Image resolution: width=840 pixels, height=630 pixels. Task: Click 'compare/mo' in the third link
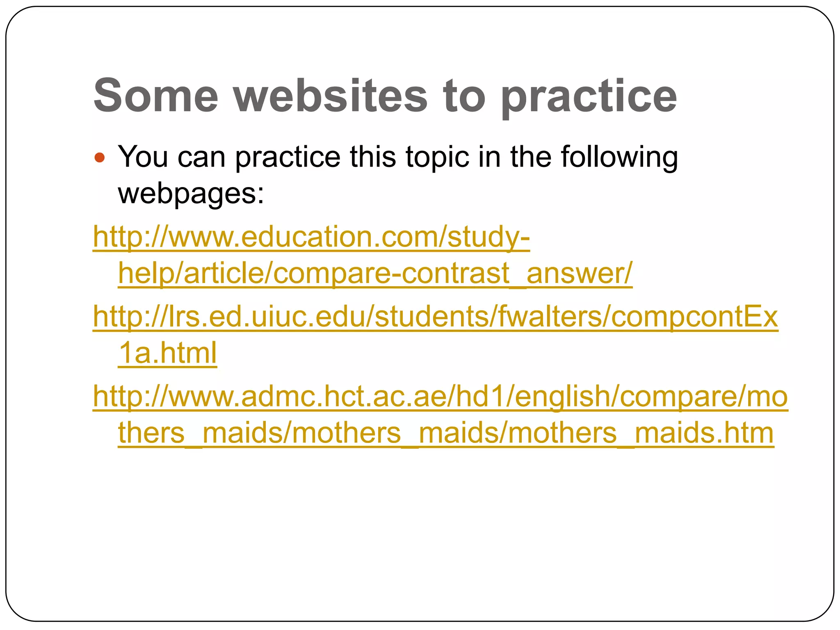click(x=704, y=397)
